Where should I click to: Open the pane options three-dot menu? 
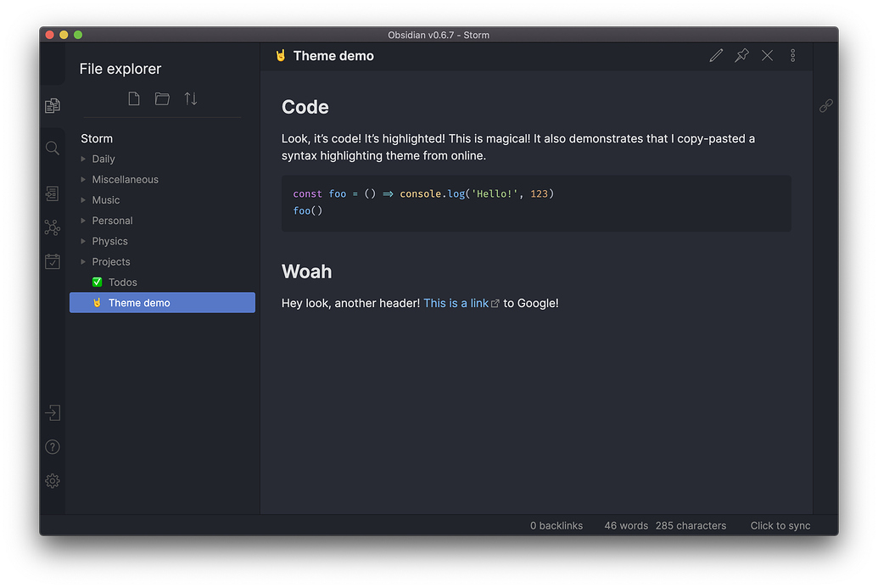pos(792,55)
